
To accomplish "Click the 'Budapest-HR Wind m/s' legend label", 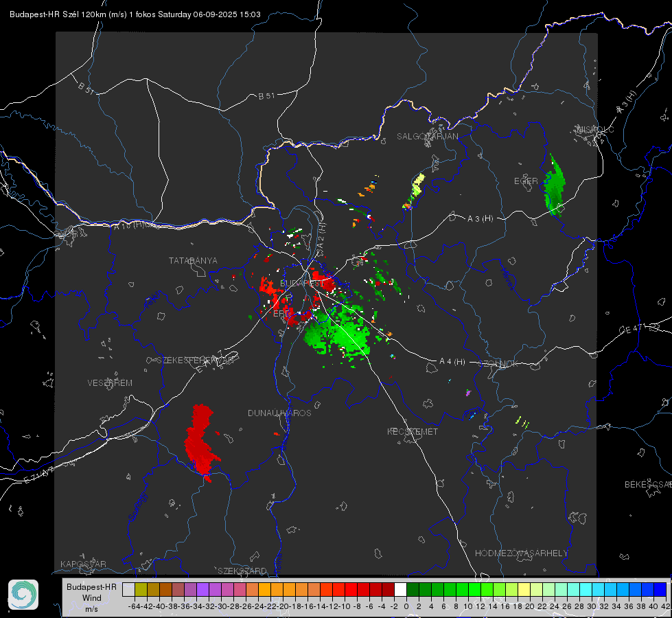I will [x=91, y=597].
